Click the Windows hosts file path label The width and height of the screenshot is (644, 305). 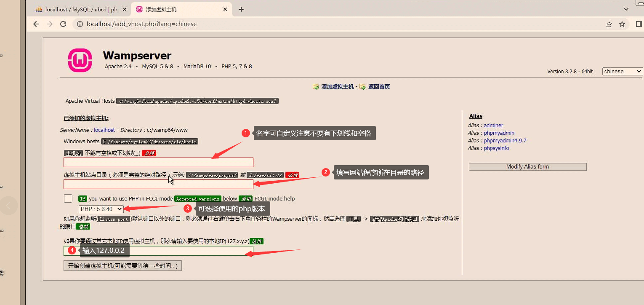pos(149,142)
